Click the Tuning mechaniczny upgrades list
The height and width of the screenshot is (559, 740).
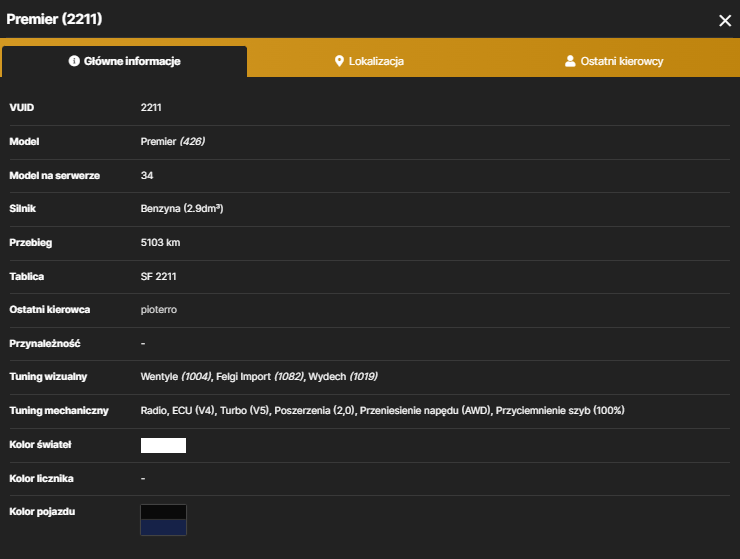click(x=382, y=411)
